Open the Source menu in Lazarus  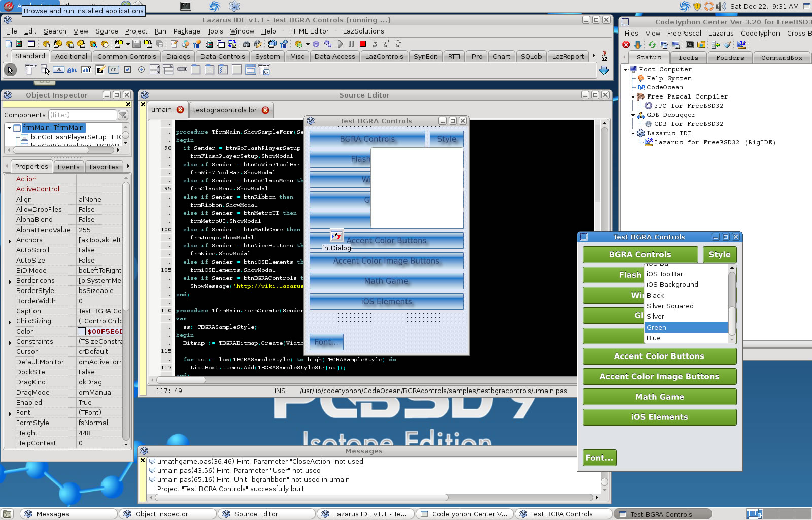[107, 31]
